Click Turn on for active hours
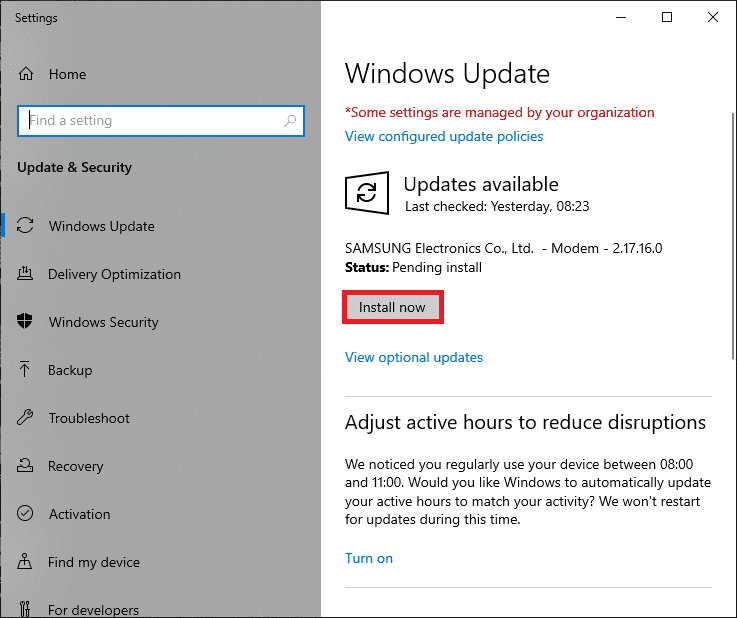Screen dimensions: 737x618 coord(369,558)
